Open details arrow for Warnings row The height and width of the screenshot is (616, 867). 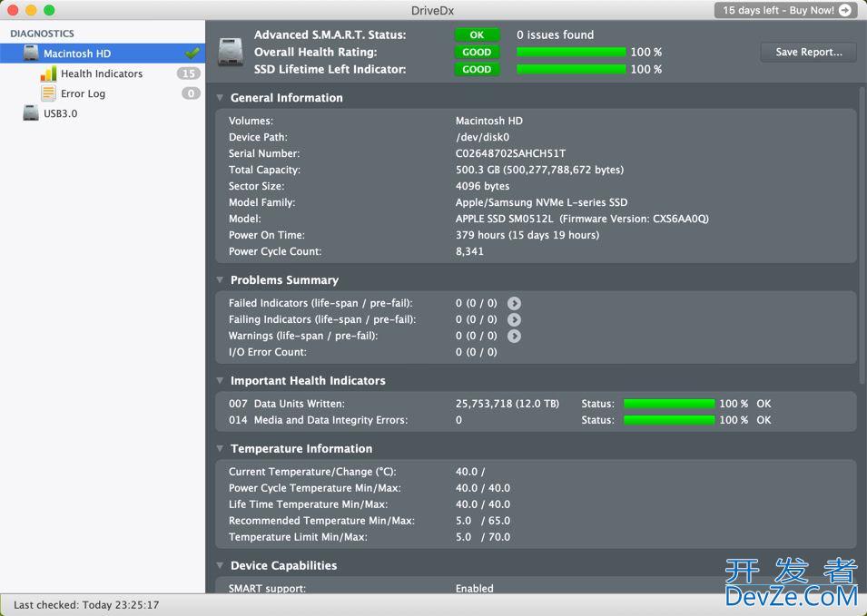click(x=514, y=336)
